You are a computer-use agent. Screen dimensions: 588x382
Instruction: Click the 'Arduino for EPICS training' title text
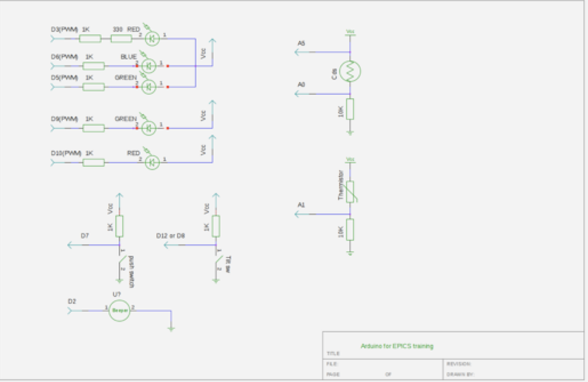tap(397, 346)
